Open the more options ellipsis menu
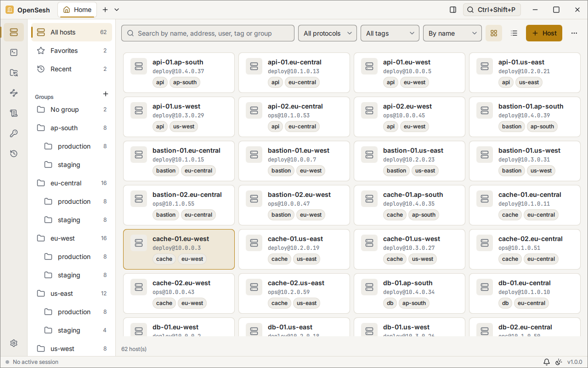 tap(574, 33)
